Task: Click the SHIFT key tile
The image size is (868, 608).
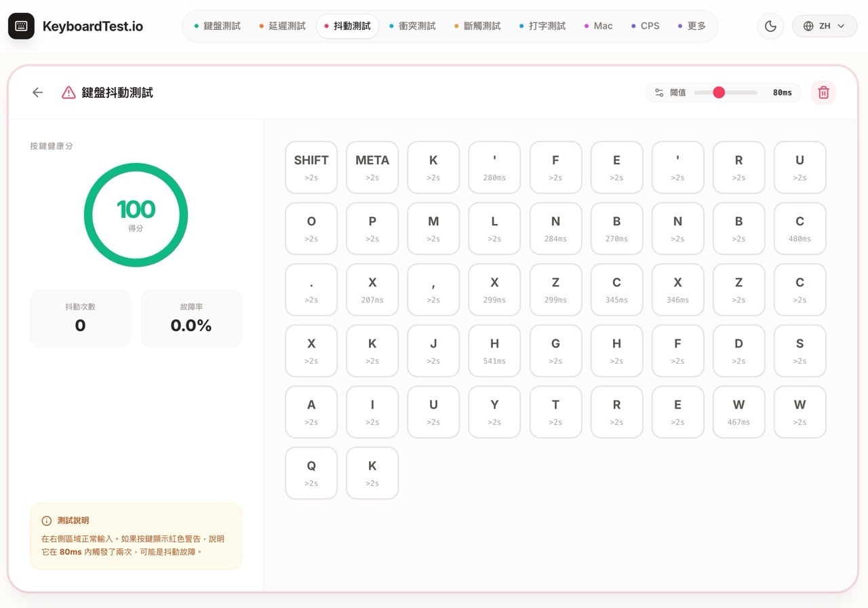Action: click(311, 167)
